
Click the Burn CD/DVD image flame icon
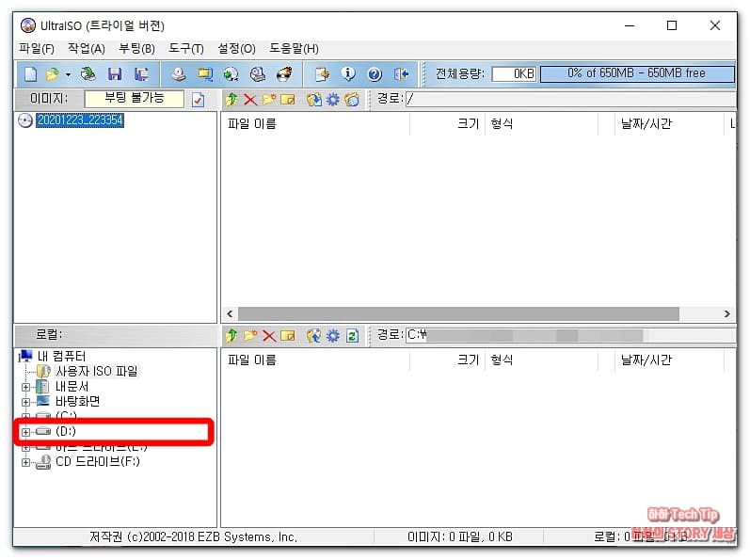(284, 74)
